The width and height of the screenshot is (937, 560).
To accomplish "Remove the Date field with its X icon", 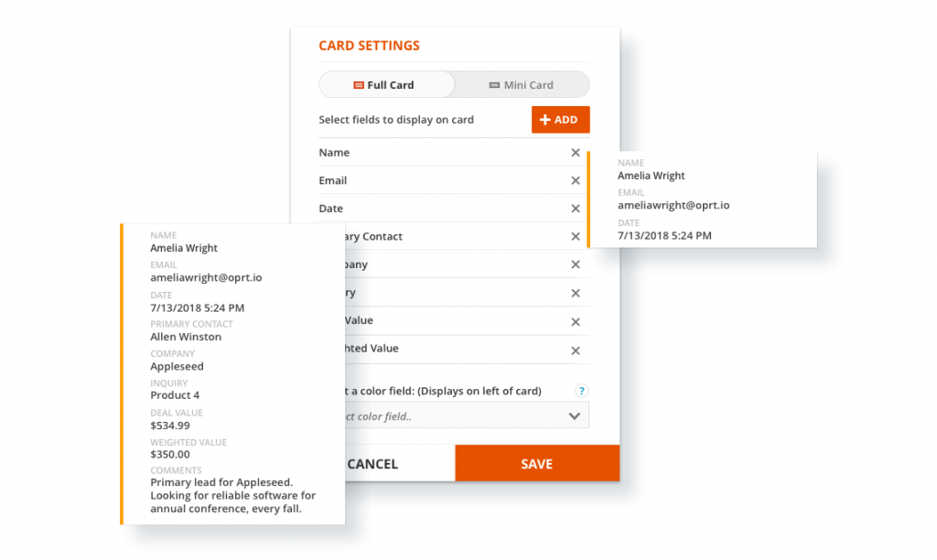I will [576, 209].
